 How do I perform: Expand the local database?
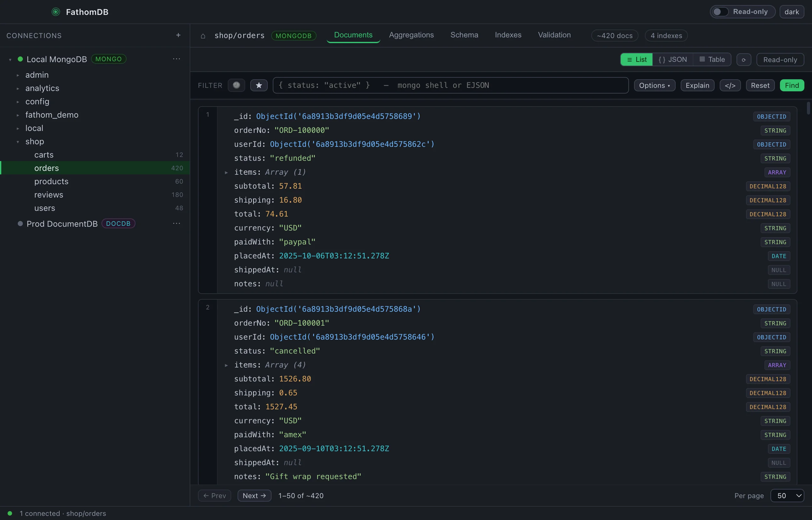pyautogui.click(x=18, y=128)
